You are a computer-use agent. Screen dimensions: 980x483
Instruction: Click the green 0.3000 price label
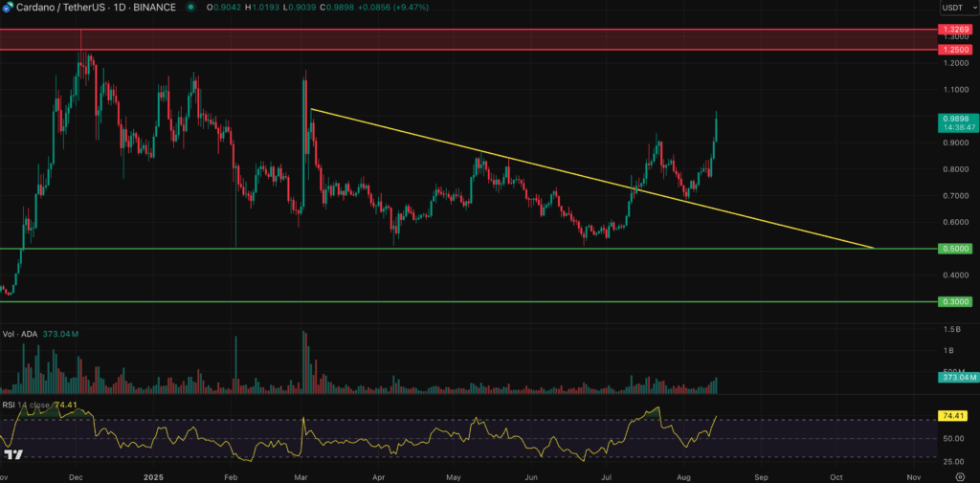954,302
